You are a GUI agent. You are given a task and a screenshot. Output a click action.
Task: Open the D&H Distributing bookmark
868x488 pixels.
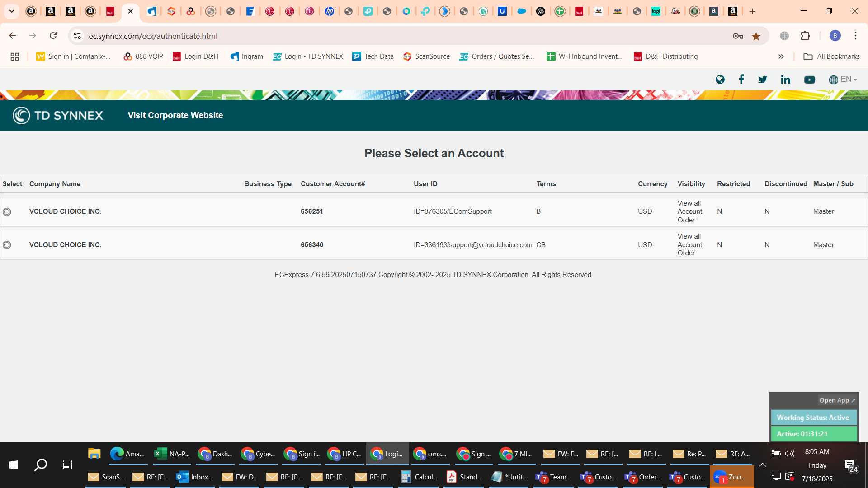666,56
